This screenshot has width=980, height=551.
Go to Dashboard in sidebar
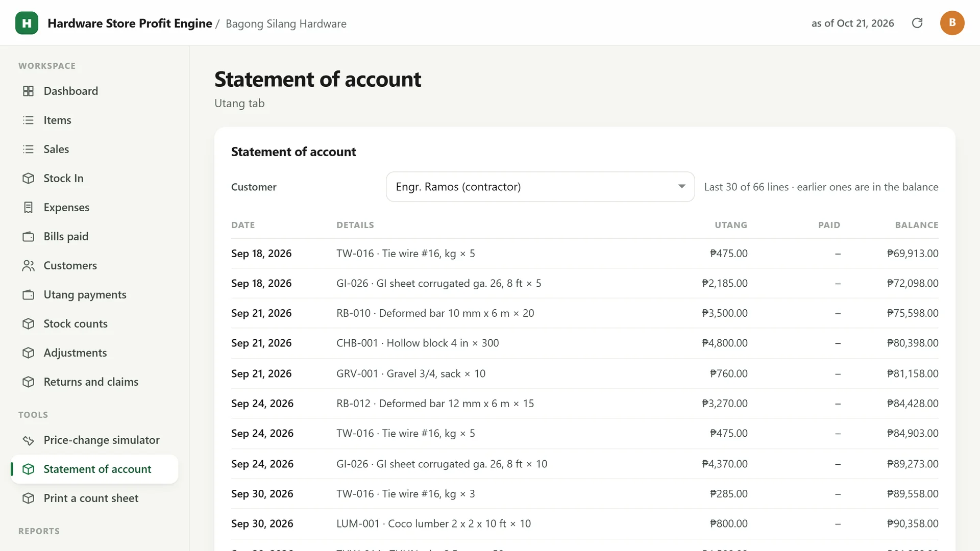click(x=95, y=91)
